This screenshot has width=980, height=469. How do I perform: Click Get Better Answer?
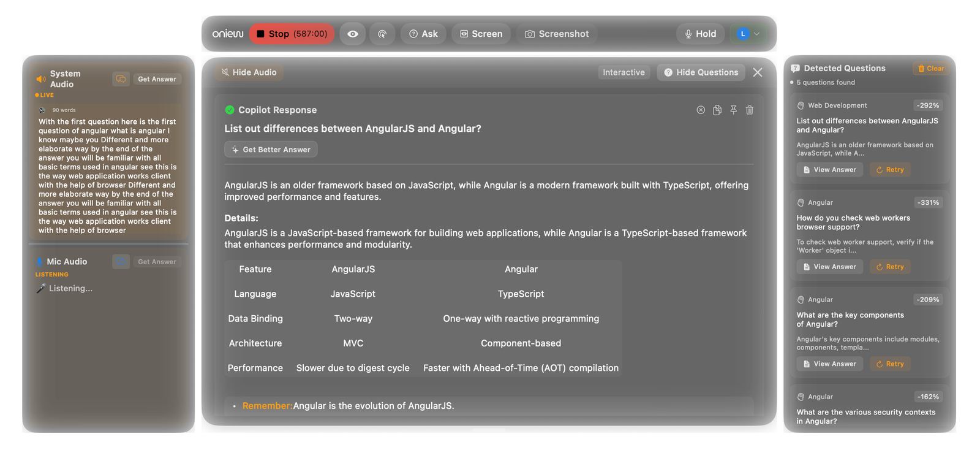[271, 150]
